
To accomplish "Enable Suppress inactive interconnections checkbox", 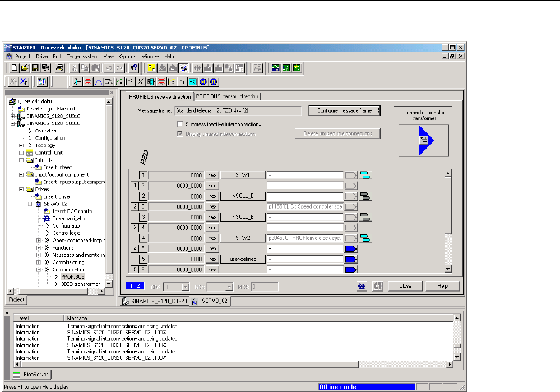I will [x=180, y=124].
